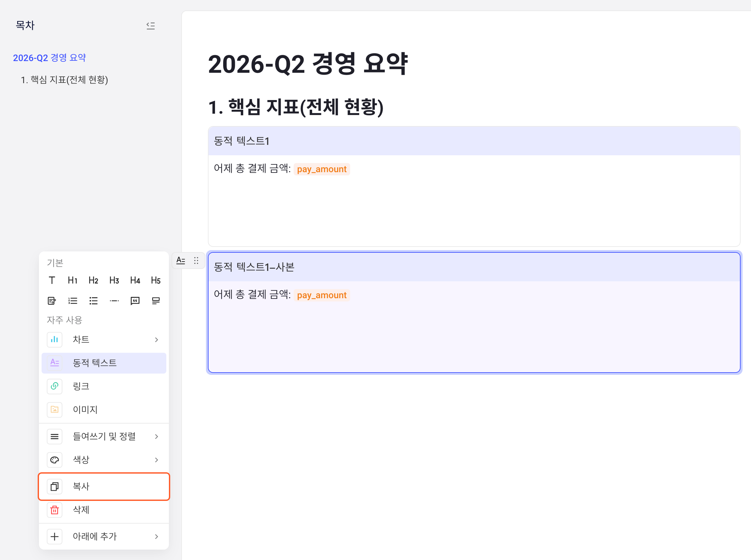
Task: Click the 들여쓰기 및 정렬 alignment icon
Action: 55,437
